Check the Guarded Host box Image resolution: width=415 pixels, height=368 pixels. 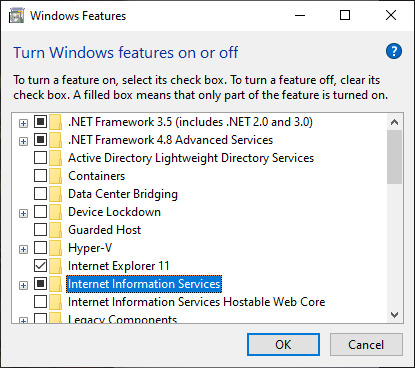tap(40, 230)
